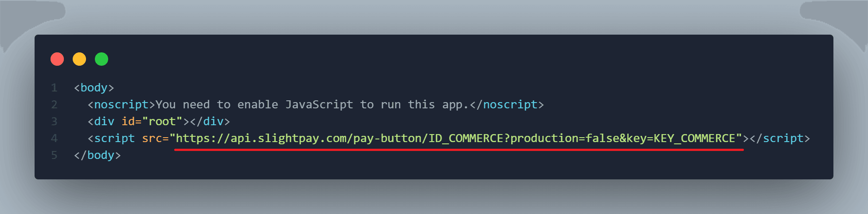The height and width of the screenshot is (214, 868).
Task: Click the yellow minimize dot
Action: point(79,59)
